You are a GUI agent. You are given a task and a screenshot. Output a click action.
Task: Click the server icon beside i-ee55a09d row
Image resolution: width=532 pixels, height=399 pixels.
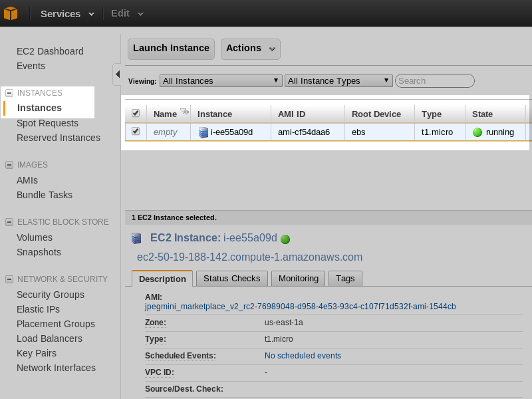(203, 132)
